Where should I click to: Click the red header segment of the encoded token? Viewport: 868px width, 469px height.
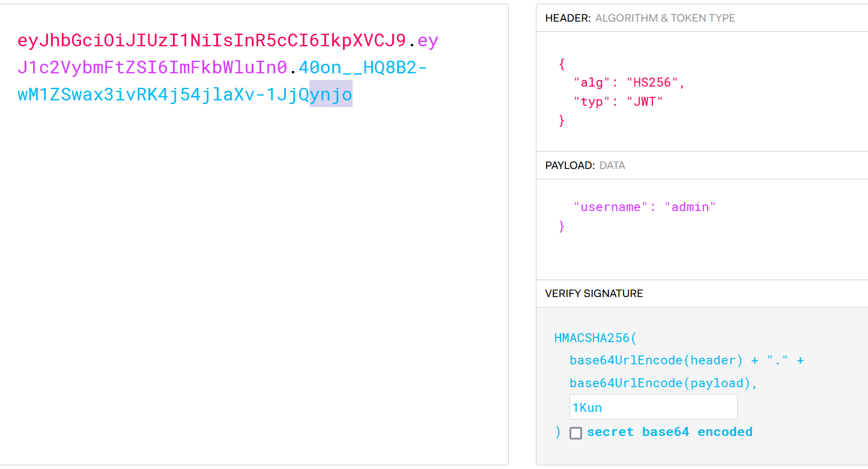coord(211,41)
